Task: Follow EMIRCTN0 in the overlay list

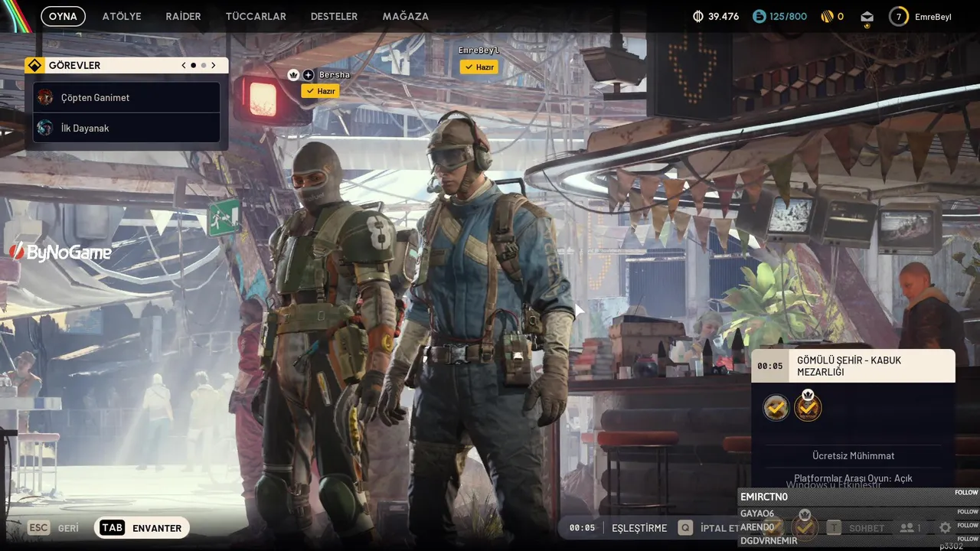Action: 966,493
